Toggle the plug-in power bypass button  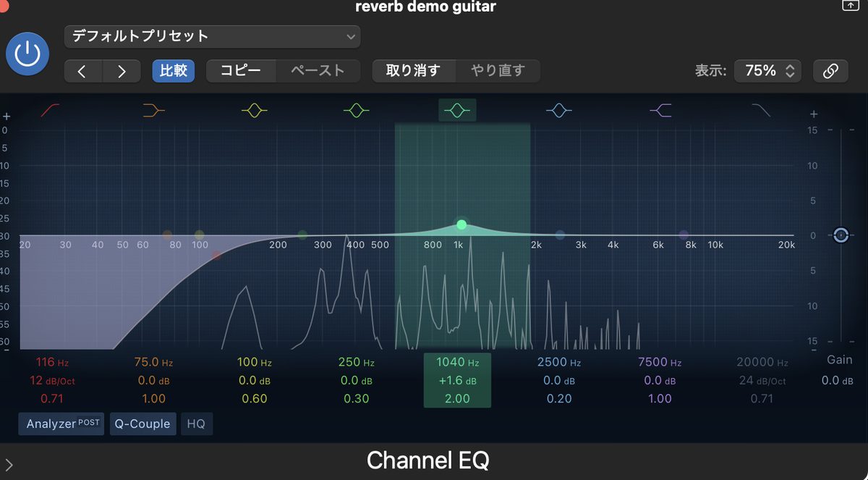27,54
